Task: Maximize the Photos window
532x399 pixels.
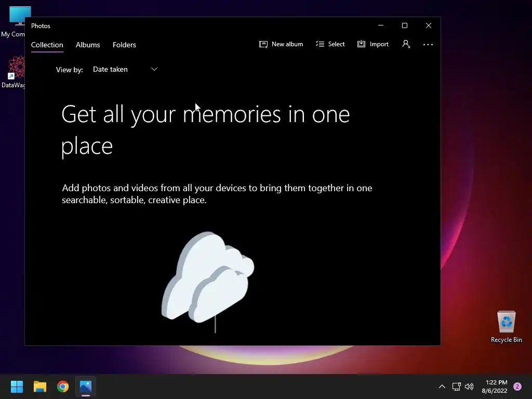Action: tap(404, 25)
